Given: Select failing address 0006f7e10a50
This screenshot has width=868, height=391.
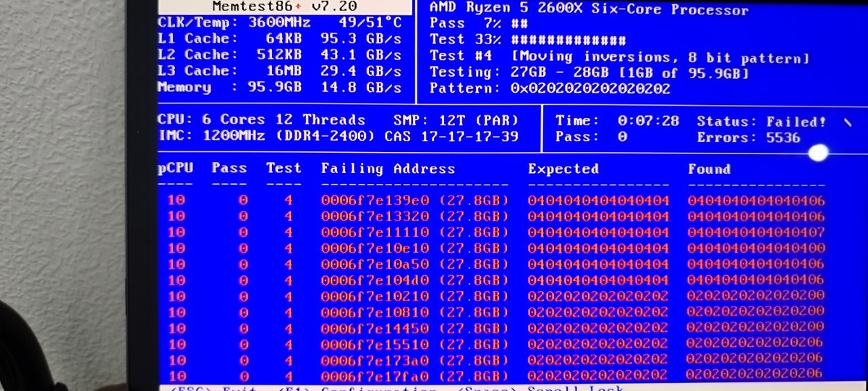Looking at the screenshot, I should [375, 264].
